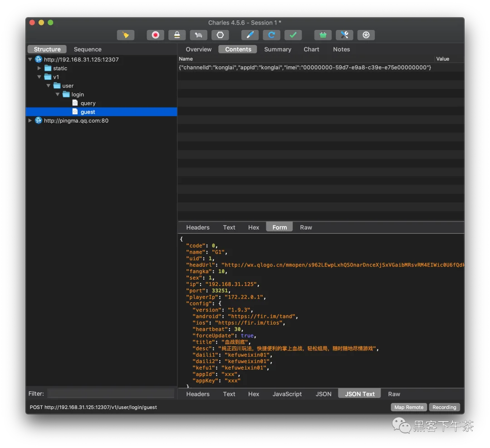The width and height of the screenshot is (490, 448).
Task: Toggle breakpoints hexagon icon
Action: [220, 35]
